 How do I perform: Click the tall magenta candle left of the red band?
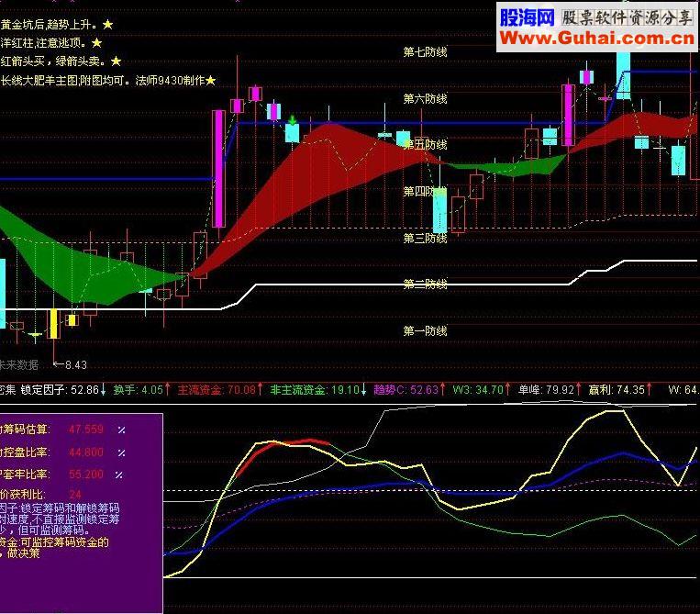click(x=218, y=169)
